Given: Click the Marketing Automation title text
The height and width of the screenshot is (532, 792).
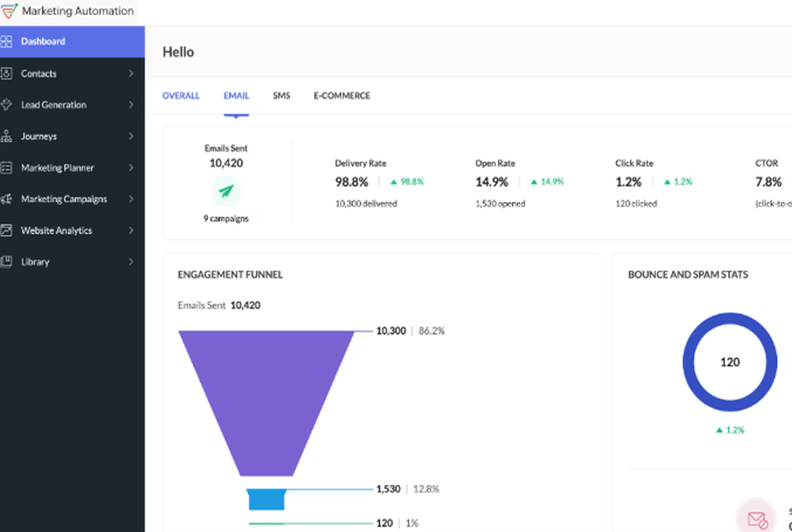Looking at the screenshot, I should 78,11.
